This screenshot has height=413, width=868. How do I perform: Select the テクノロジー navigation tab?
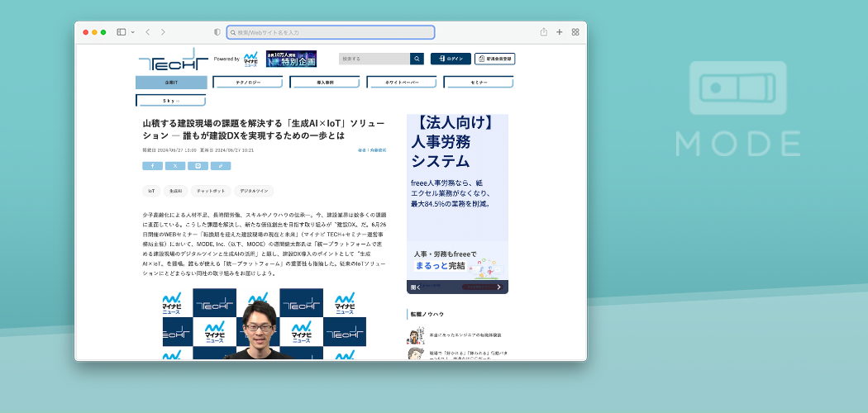[247, 83]
